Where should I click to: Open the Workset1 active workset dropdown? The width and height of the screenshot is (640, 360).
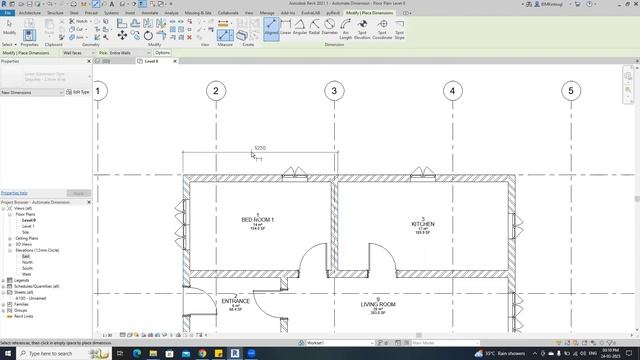[x=340, y=343]
